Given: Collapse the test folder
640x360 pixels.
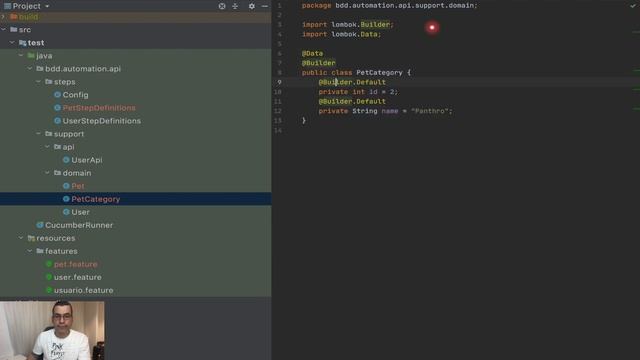Looking at the screenshot, I should click(12, 42).
